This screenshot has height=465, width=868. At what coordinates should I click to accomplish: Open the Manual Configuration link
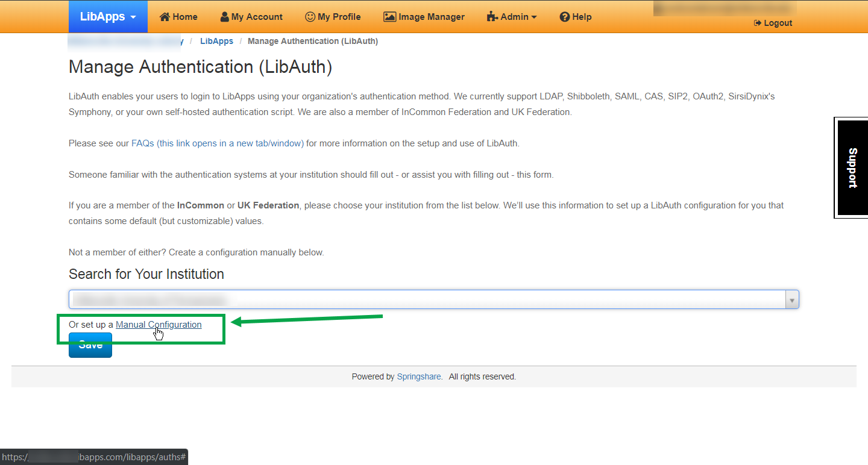[x=159, y=325]
